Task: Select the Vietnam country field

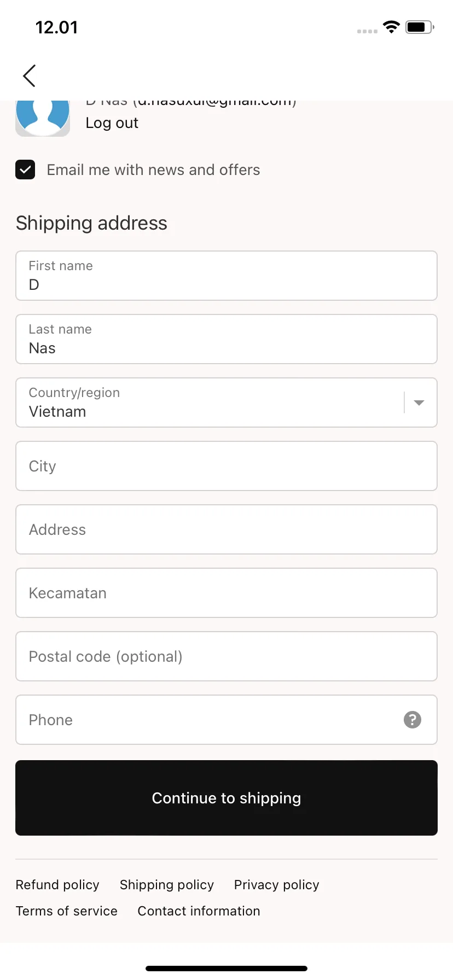Action: click(x=226, y=402)
